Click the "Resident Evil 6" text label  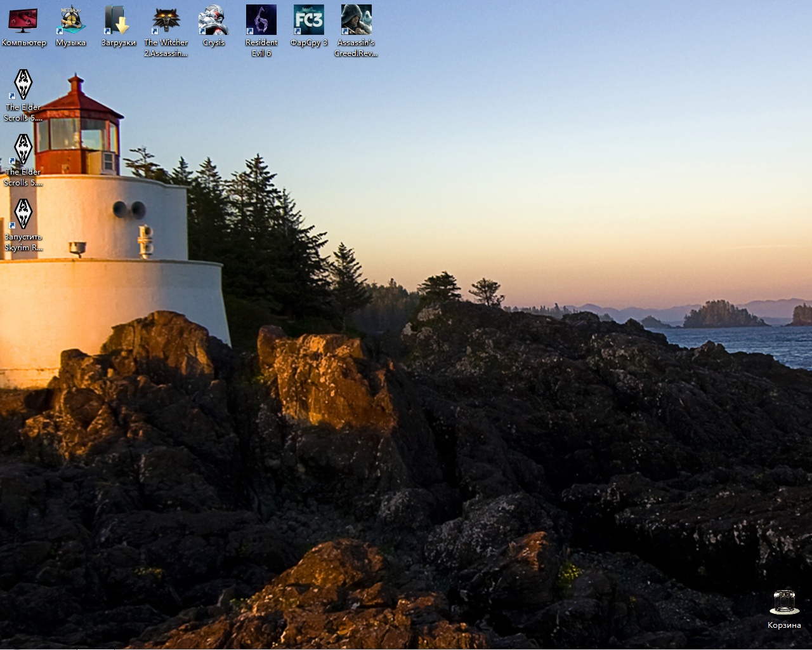coord(261,48)
